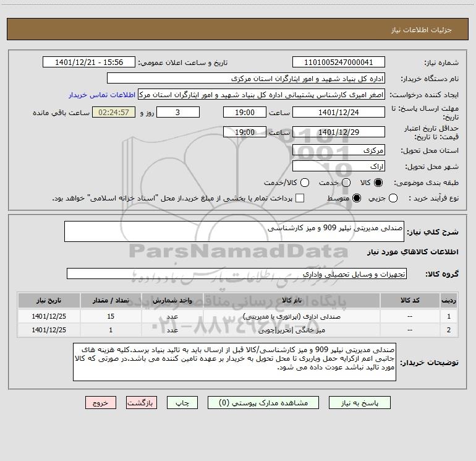
Task: Click the خروج exit button
Action: click(x=101, y=403)
